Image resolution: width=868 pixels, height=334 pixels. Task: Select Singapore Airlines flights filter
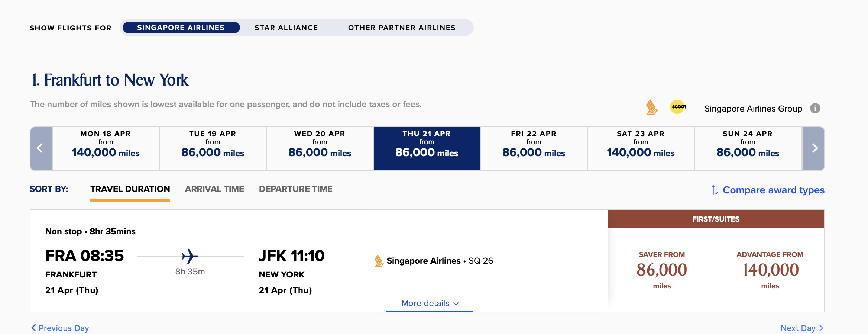point(181,28)
